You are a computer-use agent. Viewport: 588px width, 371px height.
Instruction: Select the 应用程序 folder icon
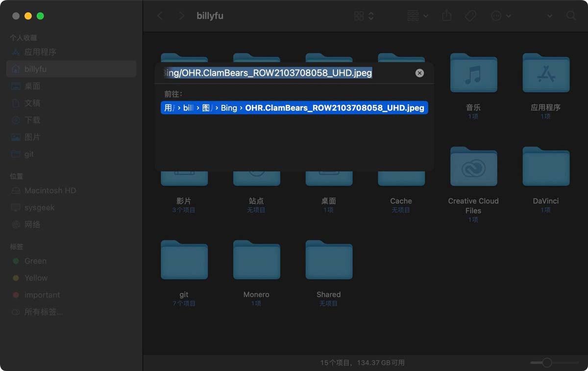pos(546,73)
